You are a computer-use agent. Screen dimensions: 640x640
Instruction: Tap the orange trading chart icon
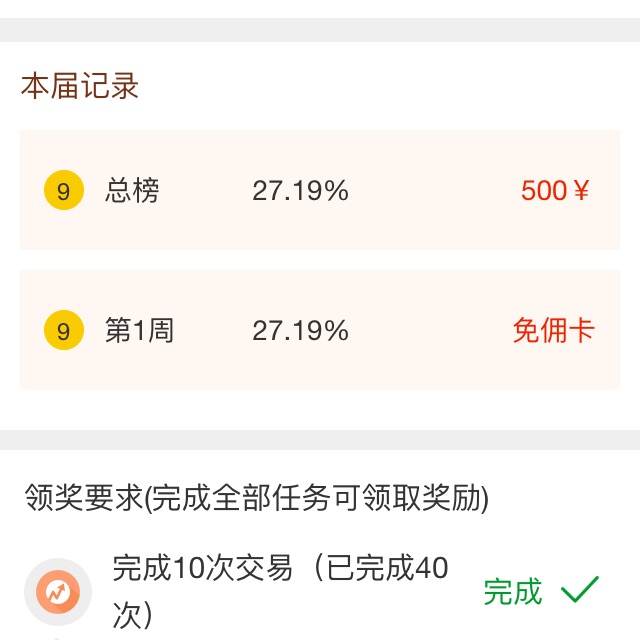58,591
